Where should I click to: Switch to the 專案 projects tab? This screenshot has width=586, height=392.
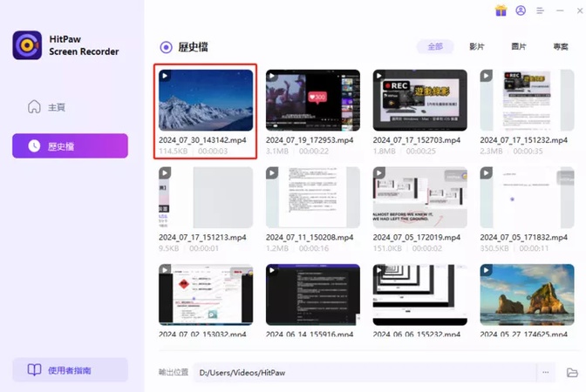click(x=561, y=46)
